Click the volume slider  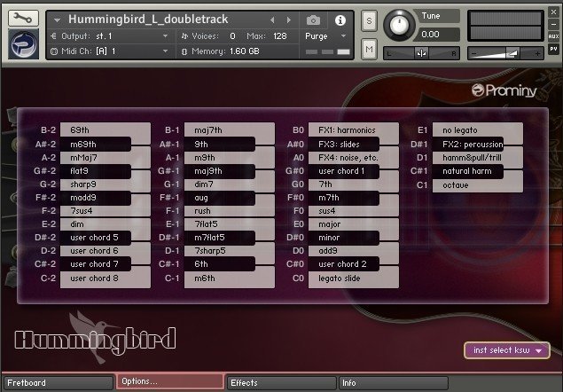coord(505,53)
